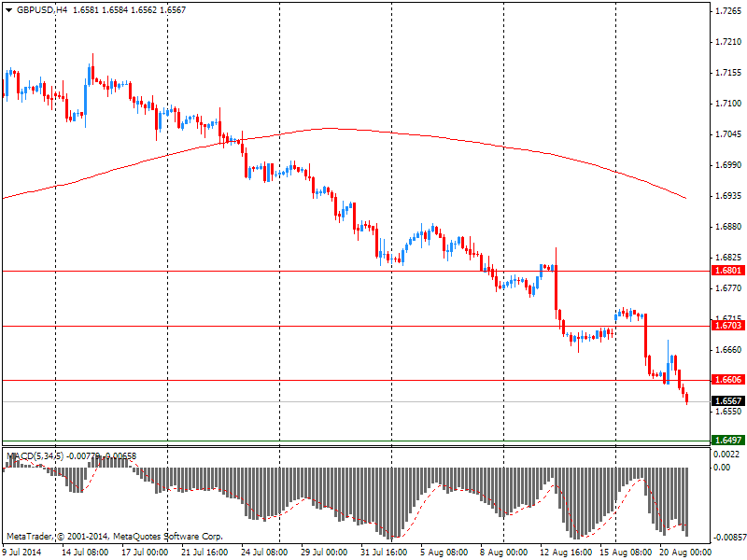
Task: Click the 1.6825 price axis value
Action: pos(728,258)
